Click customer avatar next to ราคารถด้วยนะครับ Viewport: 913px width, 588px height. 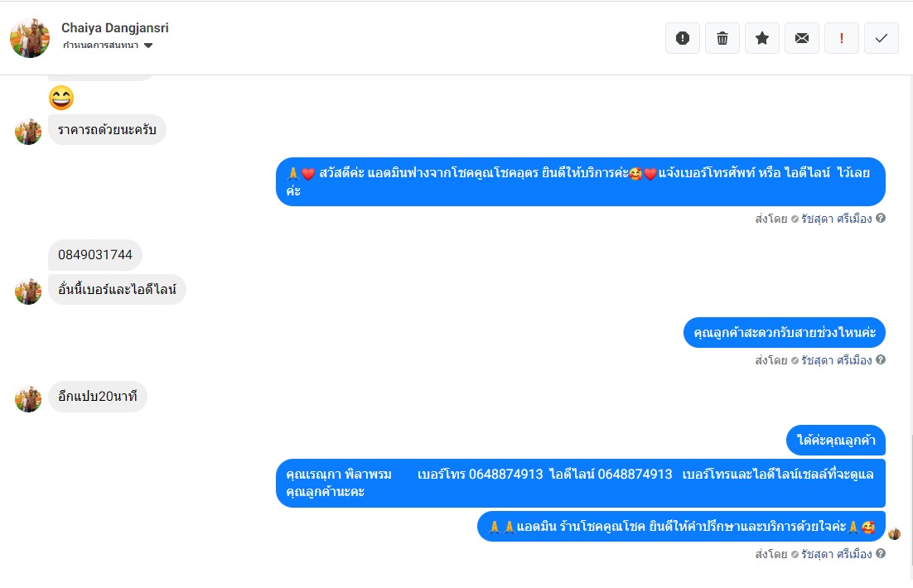pos(28,132)
